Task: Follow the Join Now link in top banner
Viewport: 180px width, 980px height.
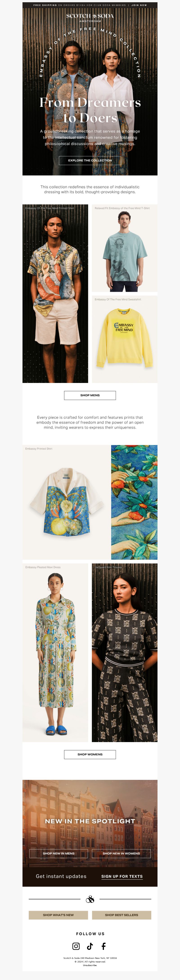Action: pyautogui.click(x=139, y=5)
